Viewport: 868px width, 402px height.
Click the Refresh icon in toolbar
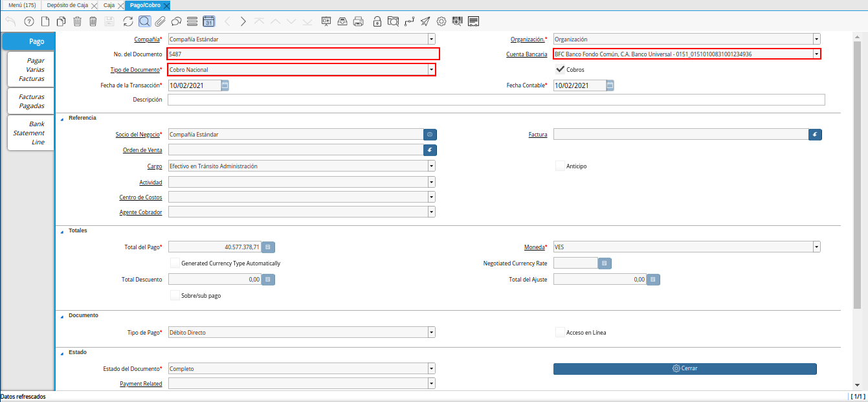pyautogui.click(x=128, y=21)
